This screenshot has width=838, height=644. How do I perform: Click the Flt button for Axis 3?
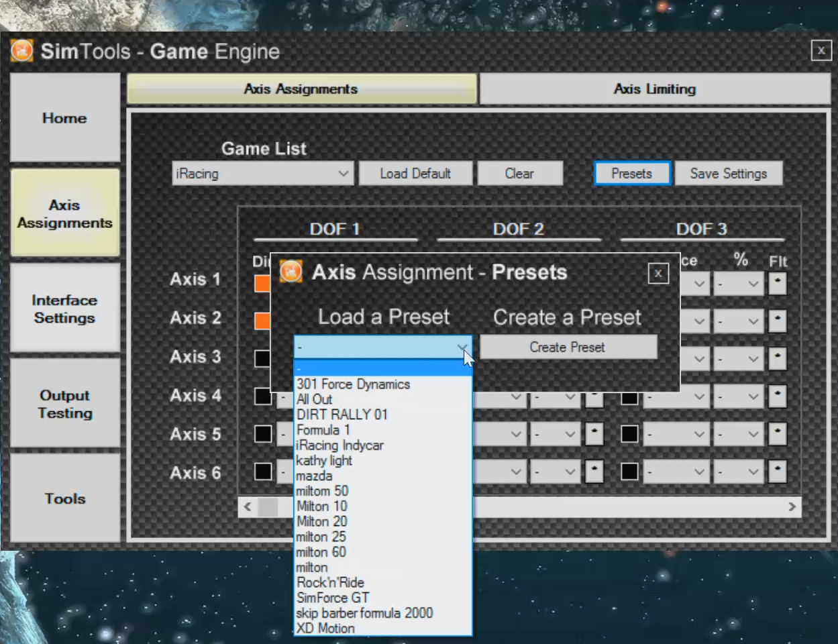coord(777,358)
